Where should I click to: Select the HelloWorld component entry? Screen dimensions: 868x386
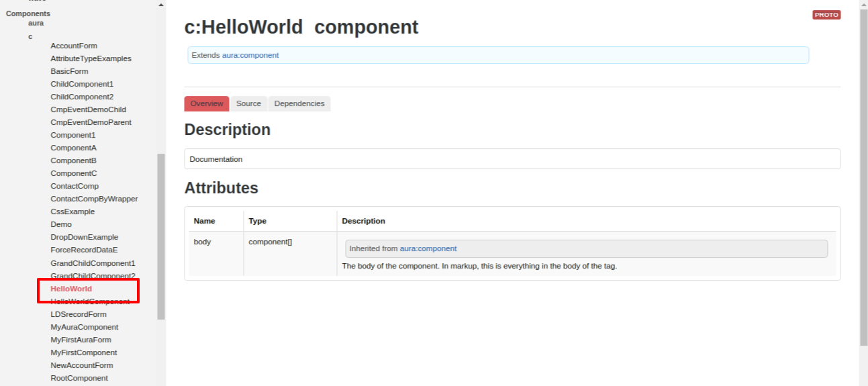tap(71, 289)
